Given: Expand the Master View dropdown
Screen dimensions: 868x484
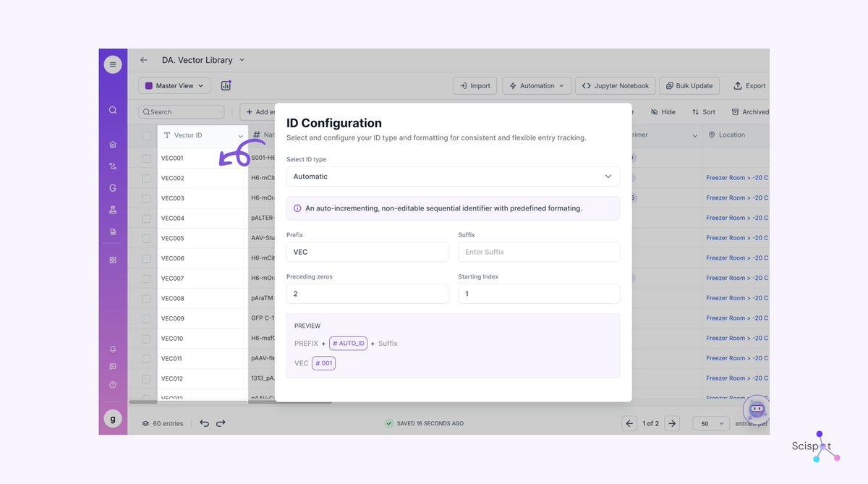Looking at the screenshot, I should click(x=174, y=85).
